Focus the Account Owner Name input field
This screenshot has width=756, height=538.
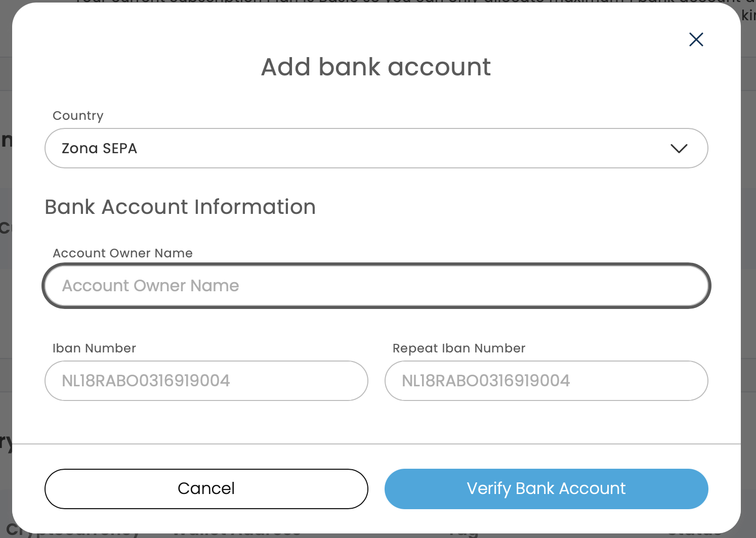[375, 286]
